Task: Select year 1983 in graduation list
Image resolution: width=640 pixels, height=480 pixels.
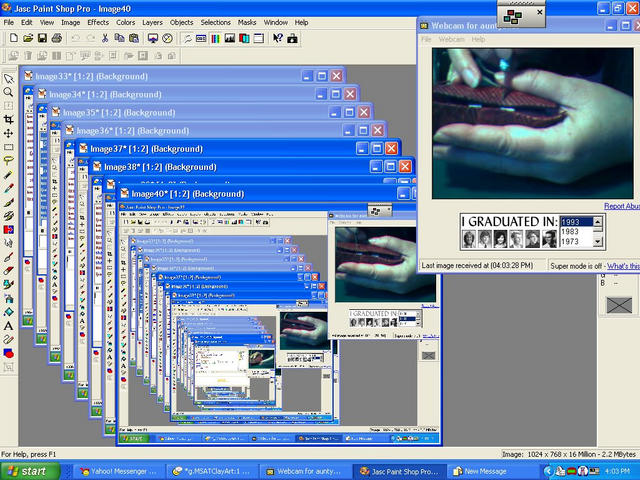Action: click(576, 231)
